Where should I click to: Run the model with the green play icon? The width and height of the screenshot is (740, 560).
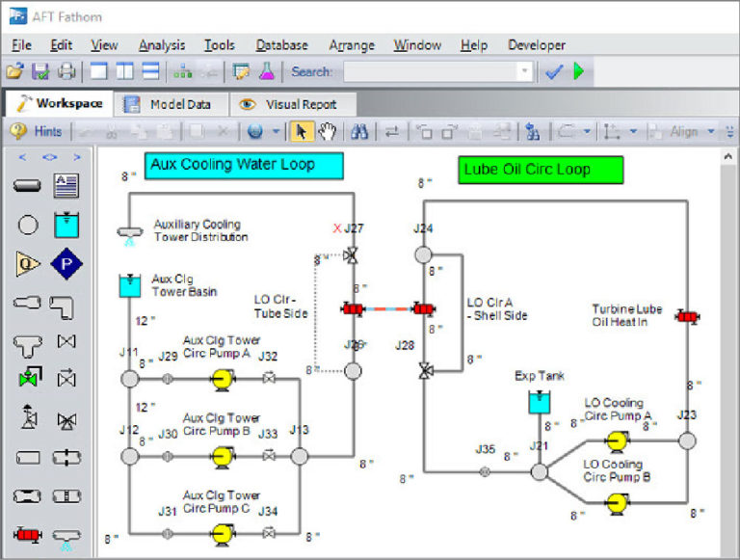coord(578,71)
